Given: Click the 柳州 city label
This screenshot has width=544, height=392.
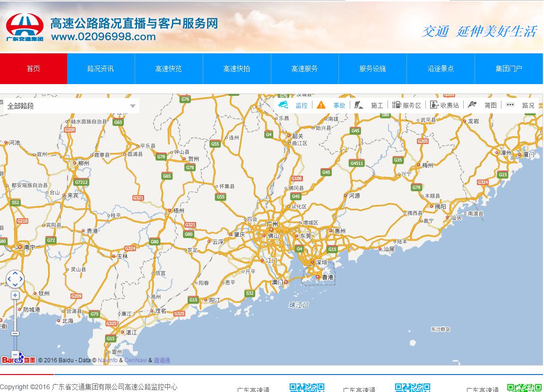Looking at the screenshot, I should coord(84,163).
